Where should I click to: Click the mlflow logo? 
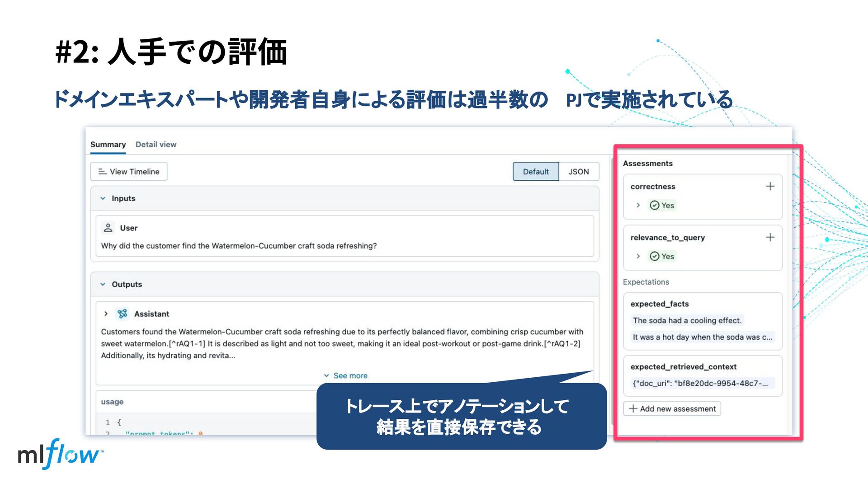point(59,454)
